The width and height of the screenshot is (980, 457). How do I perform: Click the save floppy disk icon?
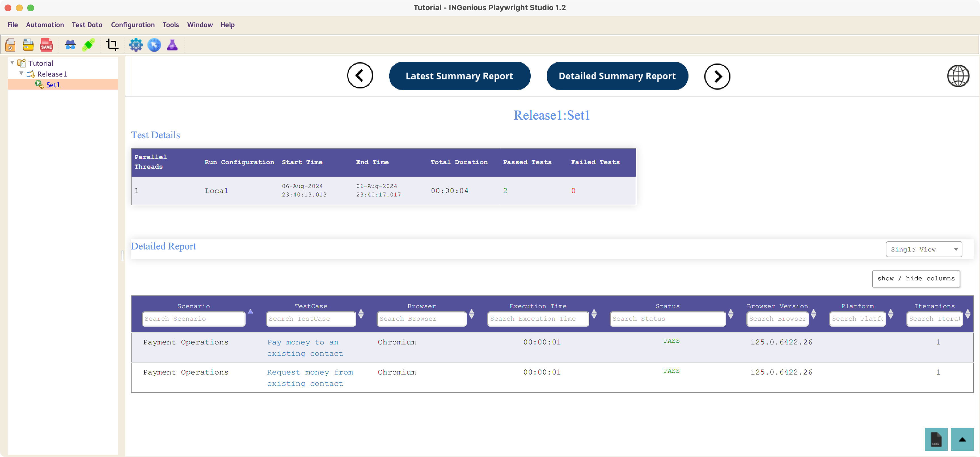(x=47, y=45)
